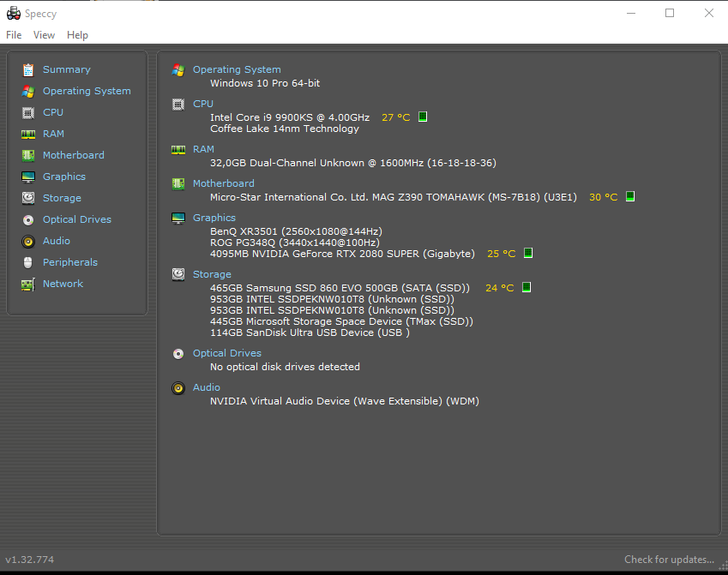
Task: Click the Audio heading link in summary
Action: pyautogui.click(x=206, y=387)
